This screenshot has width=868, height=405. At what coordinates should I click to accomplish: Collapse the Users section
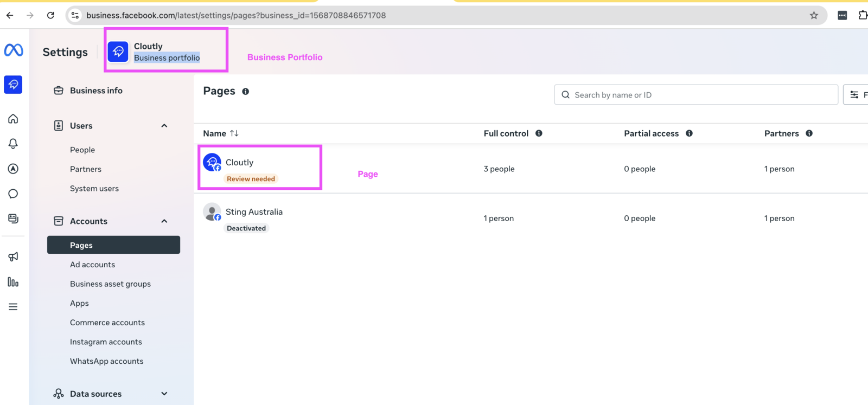(164, 126)
